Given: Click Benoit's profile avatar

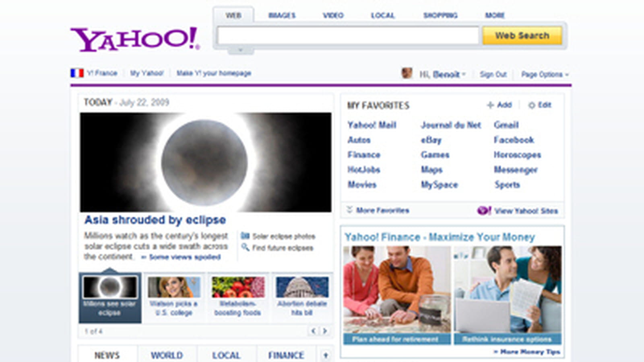Looking at the screenshot, I should coord(407,73).
